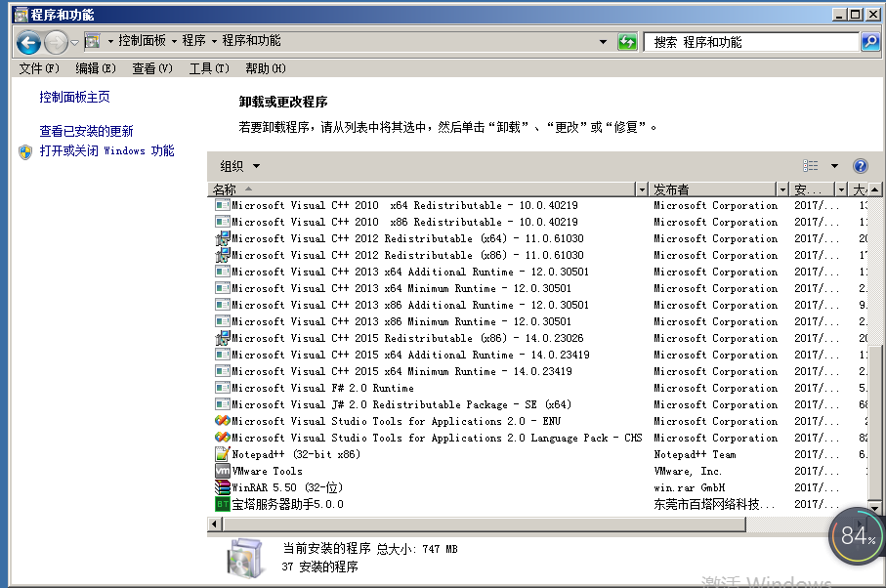Click the vertical scrollbar up arrow

point(874,189)
